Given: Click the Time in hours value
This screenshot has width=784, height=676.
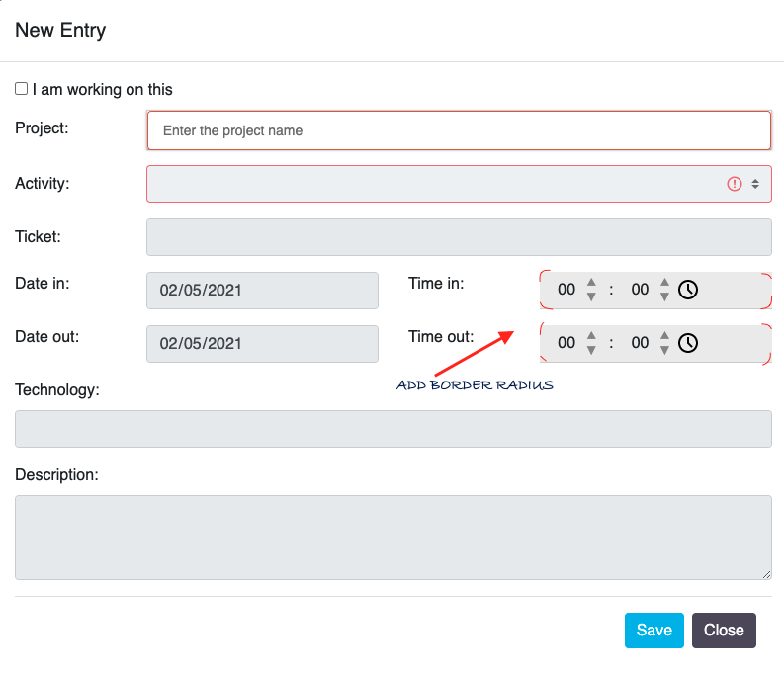Looking at the screenshot, I should click(566, 289).
